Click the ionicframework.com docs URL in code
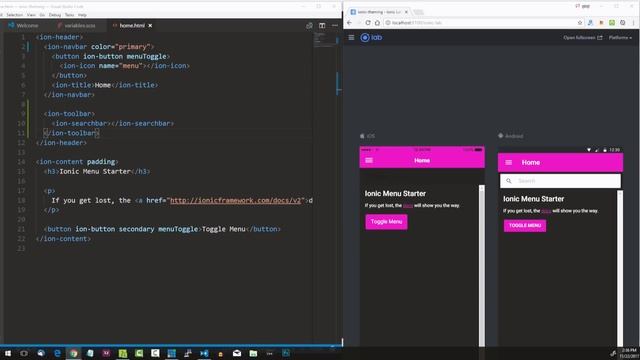 [235, 200]
